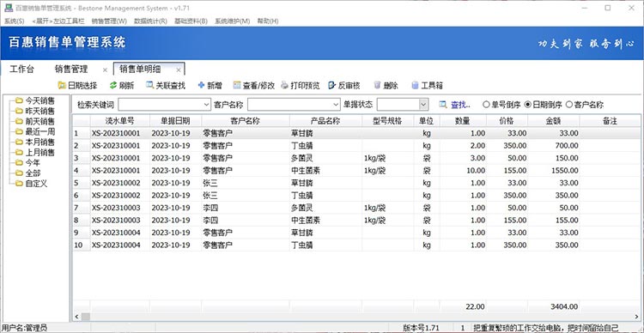Sort by the 流水单号 column header
Viewport: 644px width, 333px height.
point(120,121)
